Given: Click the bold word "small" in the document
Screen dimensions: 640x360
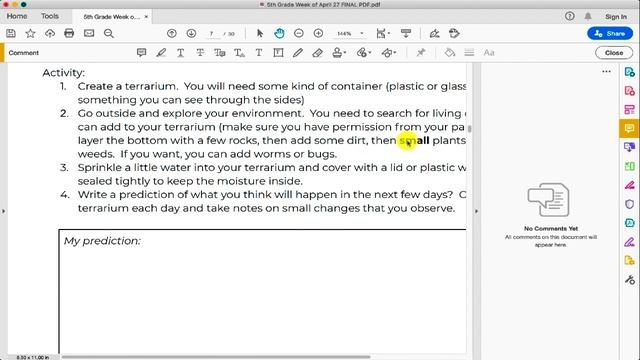Looking at the screenshot, I should click(x=414, y=140).
